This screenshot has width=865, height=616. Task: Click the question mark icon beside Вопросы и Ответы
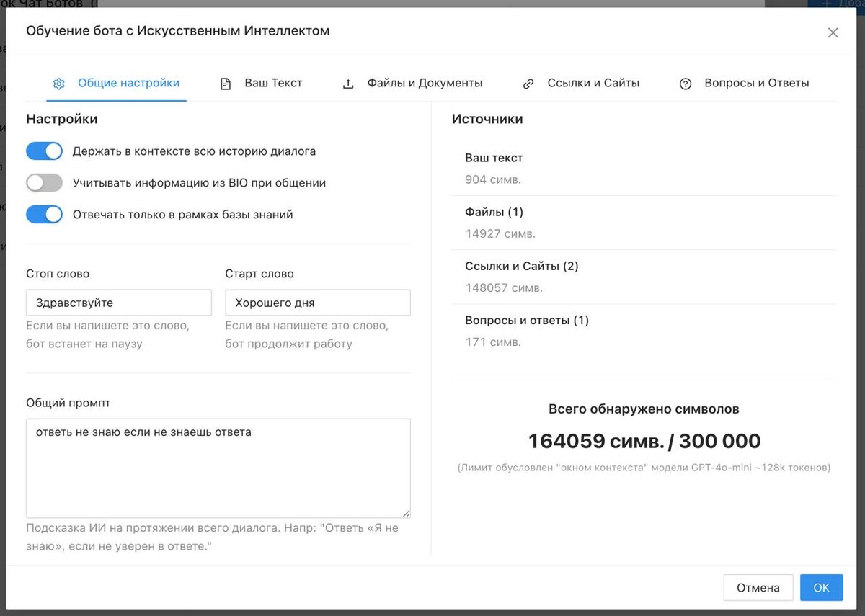pyautogui.click(x=686, y=84)
